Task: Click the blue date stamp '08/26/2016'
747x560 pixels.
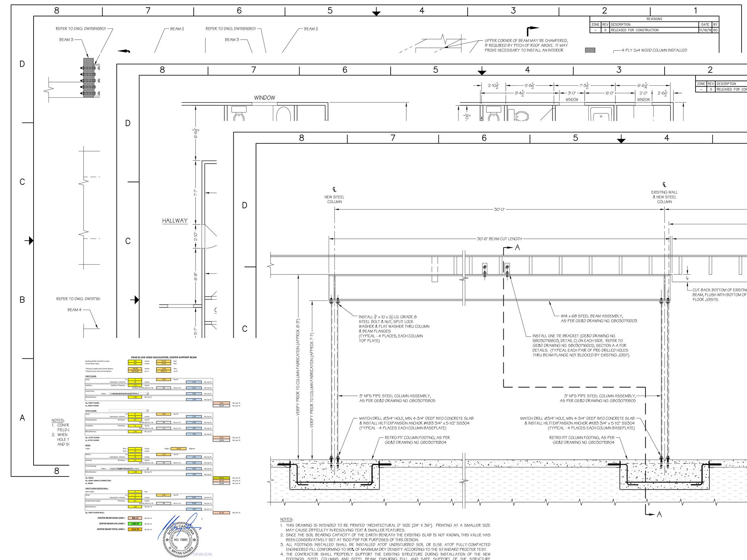Action: 203,554
